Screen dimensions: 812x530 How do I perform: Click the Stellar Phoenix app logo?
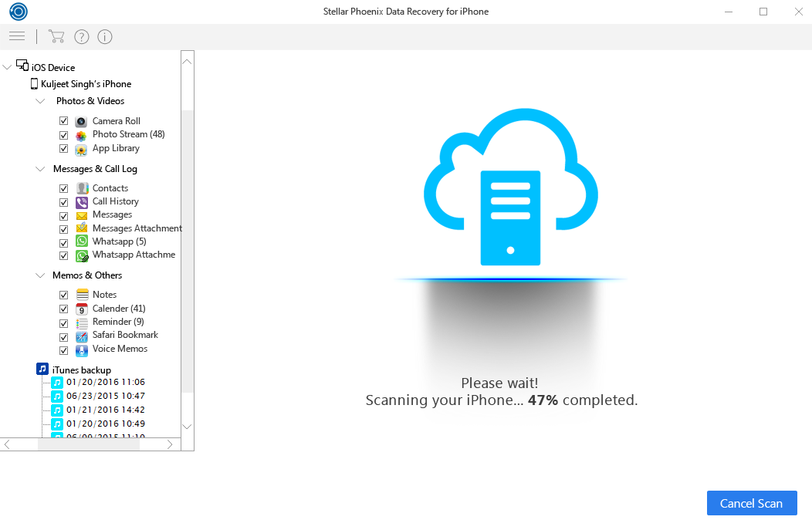point(18,12)
